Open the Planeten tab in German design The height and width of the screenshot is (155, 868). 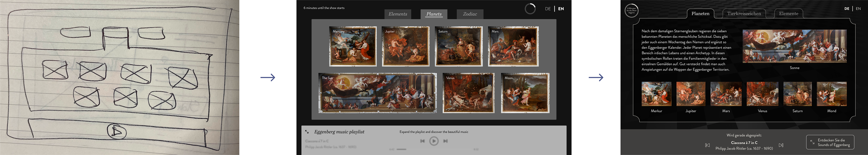pos(700,14)
